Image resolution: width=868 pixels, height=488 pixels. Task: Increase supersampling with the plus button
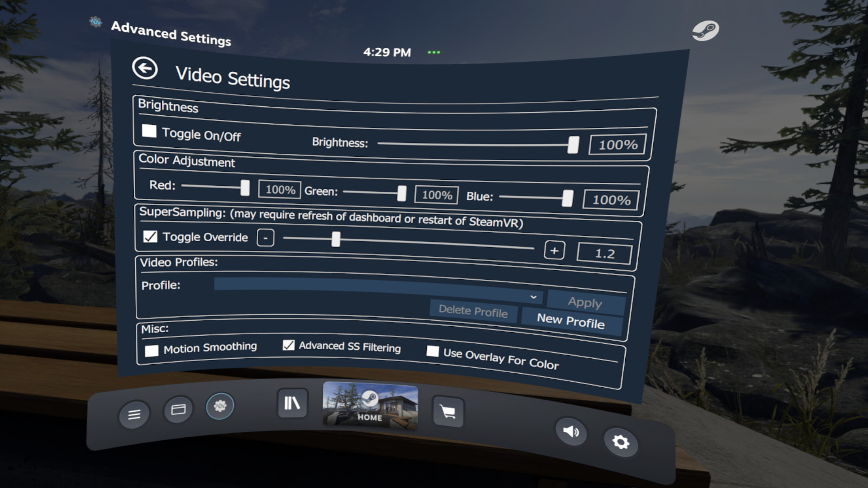555,250
